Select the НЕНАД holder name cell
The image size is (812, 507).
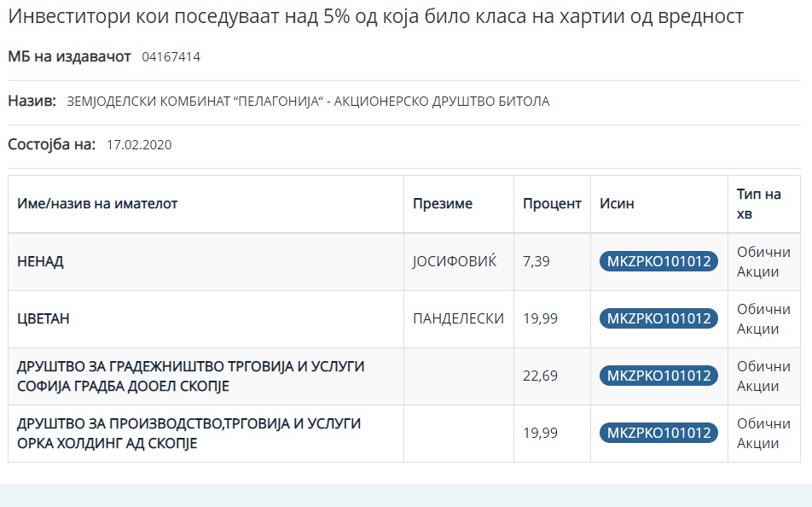click(41, 262)
